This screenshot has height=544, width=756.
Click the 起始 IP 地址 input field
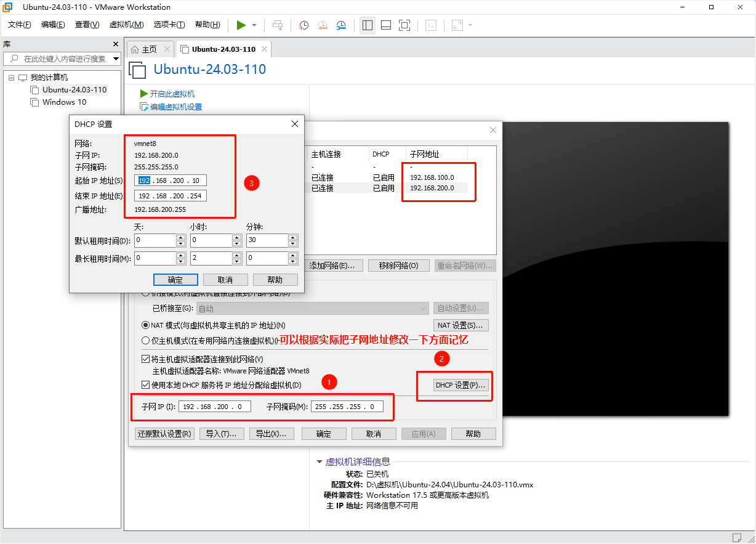[x=171, y=181]
